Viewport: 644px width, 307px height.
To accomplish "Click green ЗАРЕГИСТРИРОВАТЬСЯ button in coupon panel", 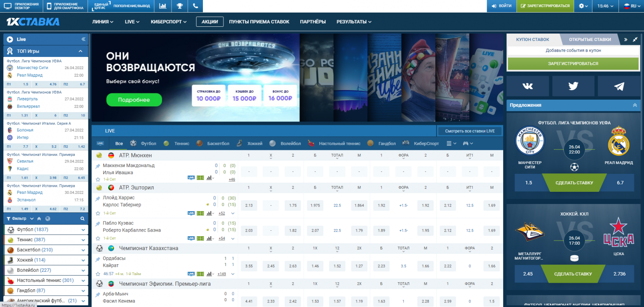I will pos(573,64).
